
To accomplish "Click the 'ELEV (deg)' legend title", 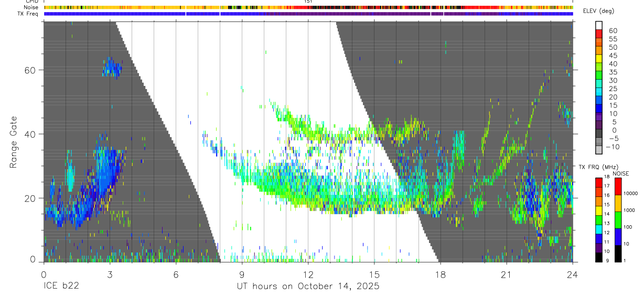I will (599, 11).
